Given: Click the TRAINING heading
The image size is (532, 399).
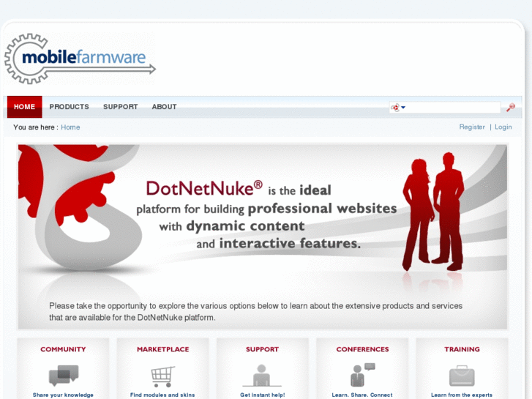Looking at the screenshot, I should pos(462,349).
